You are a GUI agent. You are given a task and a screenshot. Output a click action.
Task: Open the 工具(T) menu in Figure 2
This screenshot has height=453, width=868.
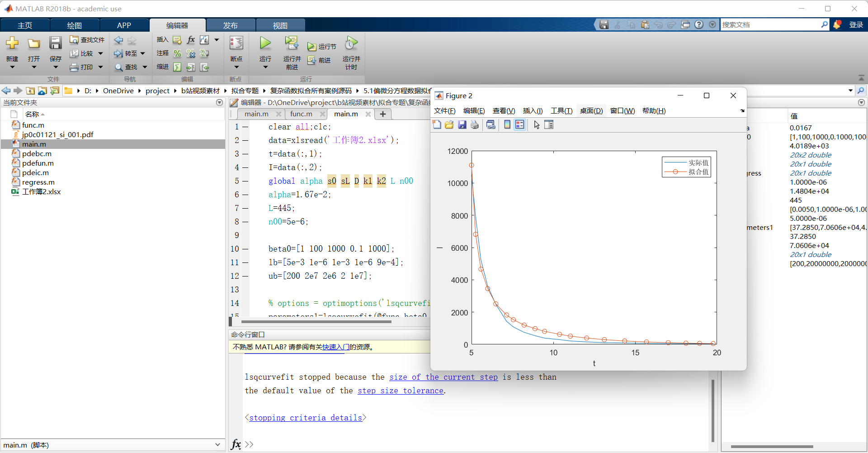[561, 111]
